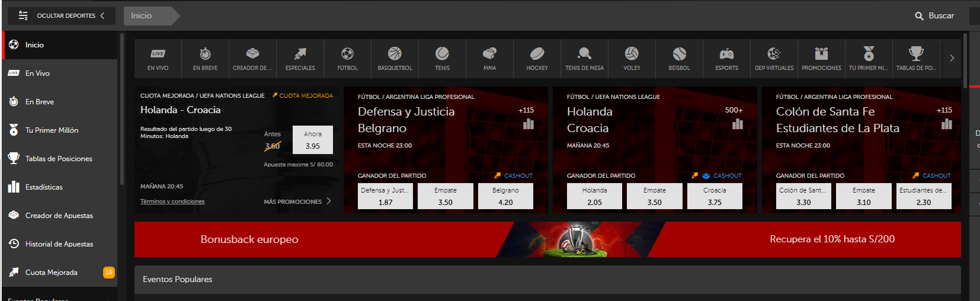The height and width of the screenshot is (301, 980).
Task: Select the Hockey sport icon
Action: (x=537, y=59)
